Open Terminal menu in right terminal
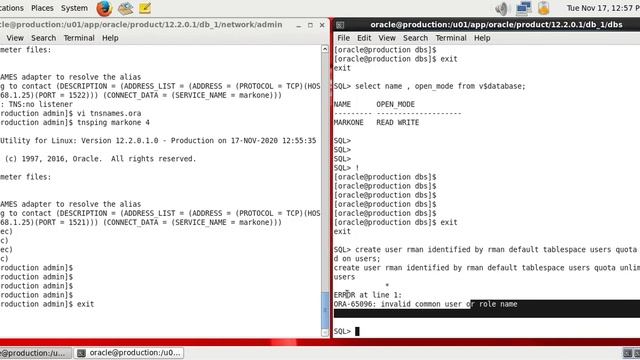640x360 pixels. click(x=451, y=38)
